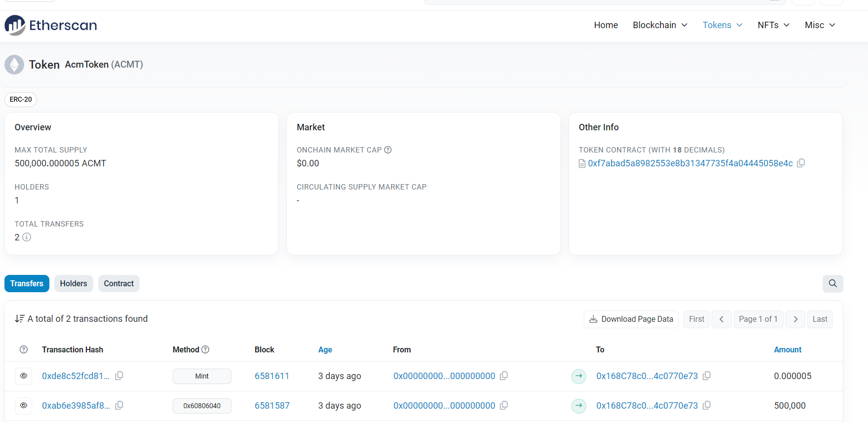This screenshot has height=422, width=868.
Task: Click the contract file icon before address
Action: [582, 164]
